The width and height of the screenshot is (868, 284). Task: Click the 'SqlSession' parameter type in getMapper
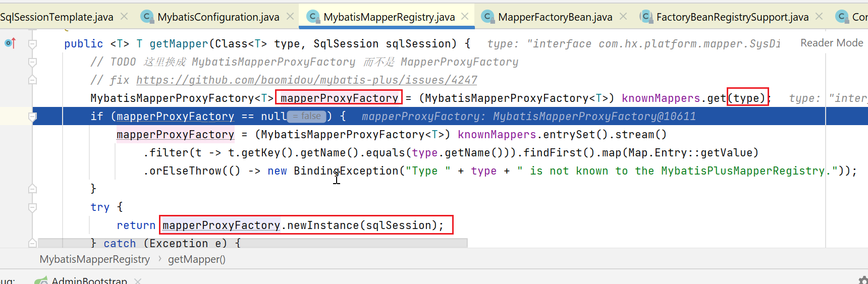[x=346, y=44]
